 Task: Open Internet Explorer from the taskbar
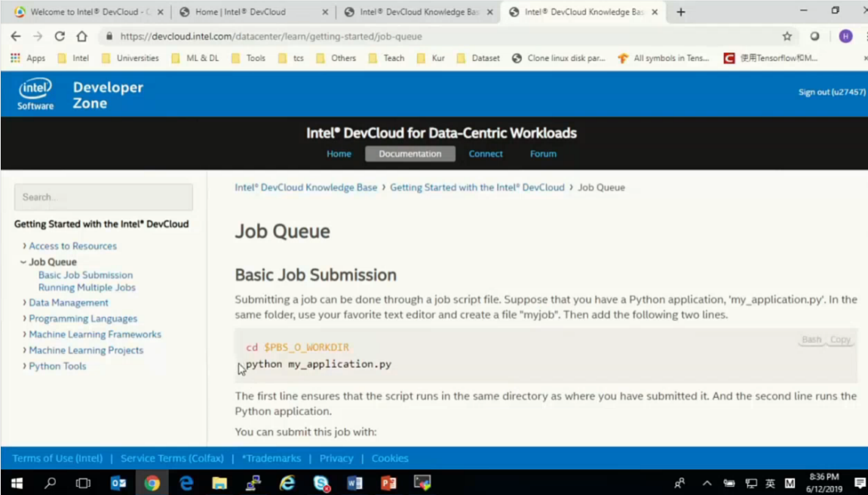287,483
